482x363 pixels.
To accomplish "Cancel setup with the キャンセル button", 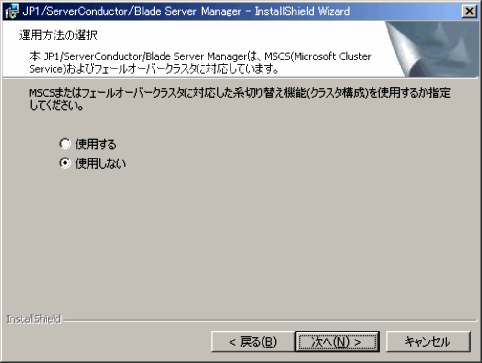I will point(428,342).
